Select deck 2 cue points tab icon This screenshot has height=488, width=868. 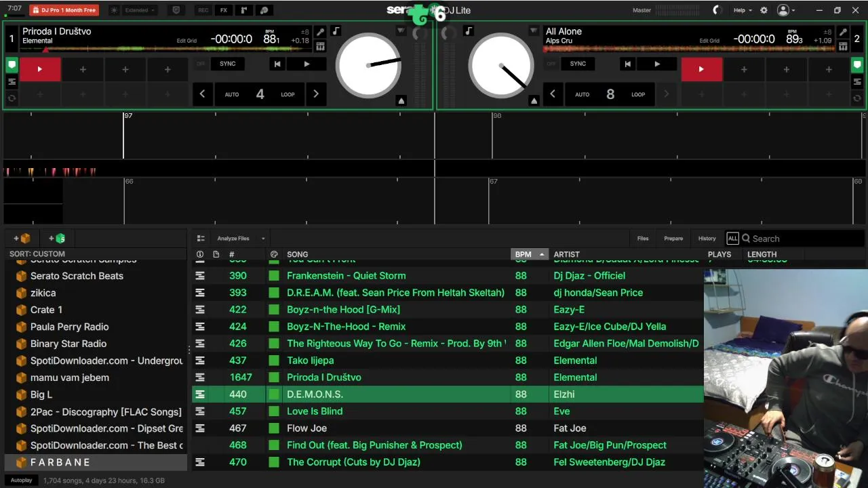coord(857,65)
